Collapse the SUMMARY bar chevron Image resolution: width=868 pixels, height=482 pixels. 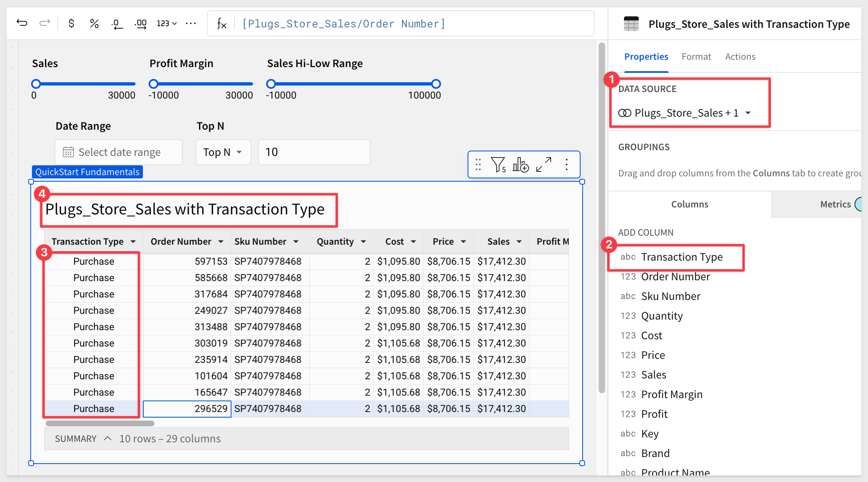click(107, 439)
